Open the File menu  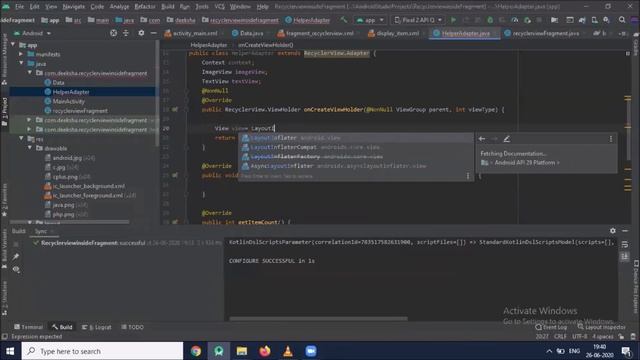[20, 7]
